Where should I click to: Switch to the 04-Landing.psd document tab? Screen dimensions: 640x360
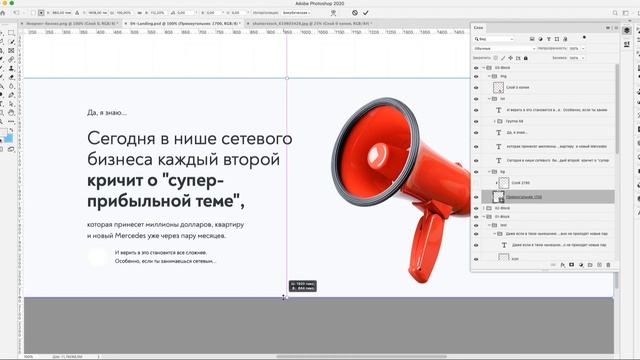point(183,24)
